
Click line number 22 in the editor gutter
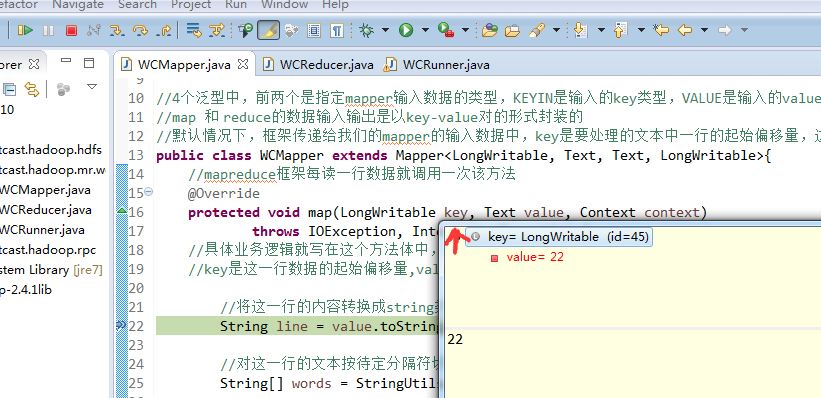(136, 326)
